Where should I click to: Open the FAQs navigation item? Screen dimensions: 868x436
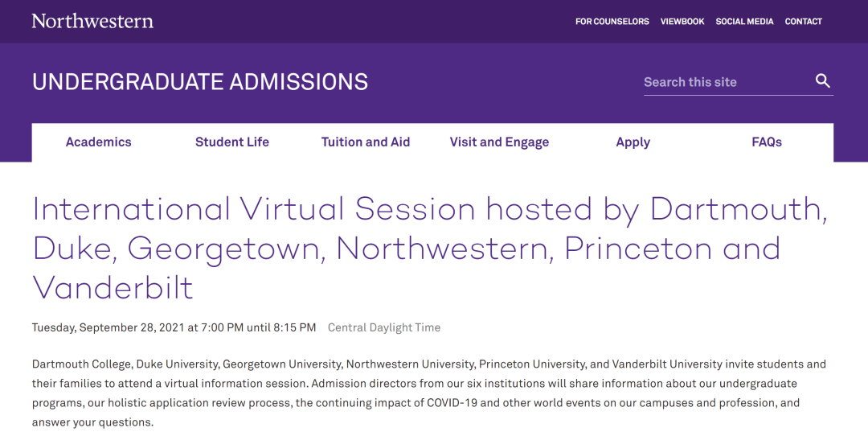pyautogui.click(x=767, y=142)
